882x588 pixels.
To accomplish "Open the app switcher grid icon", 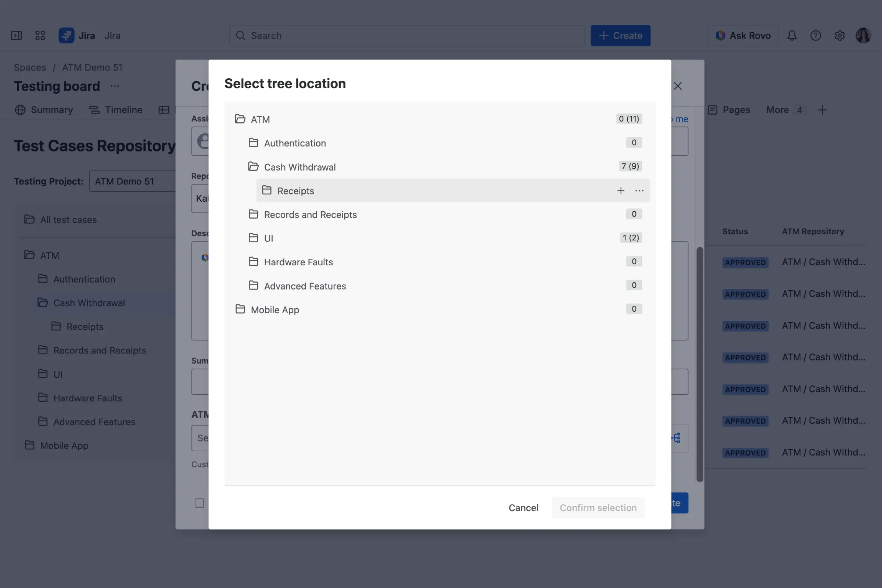I will 40,35.
